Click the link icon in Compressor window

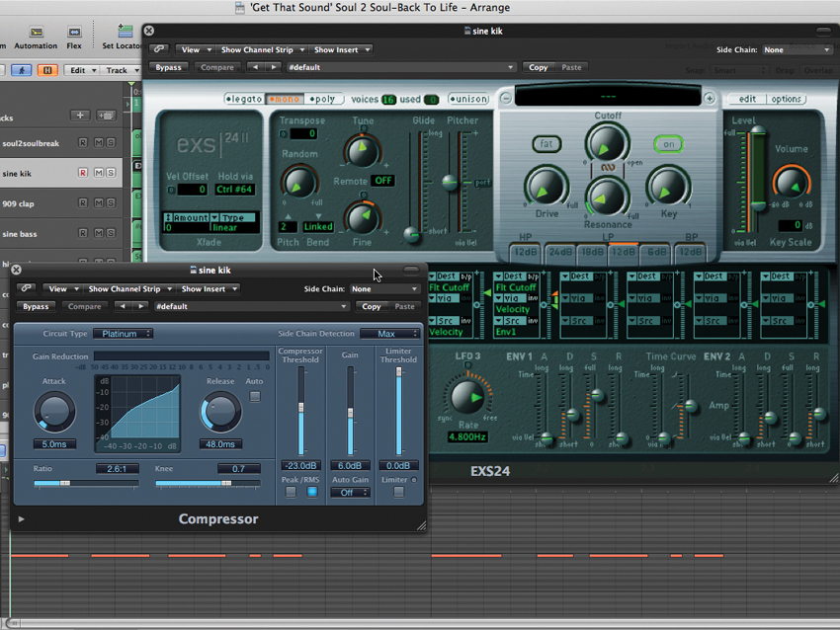click(x=26, y=288)
